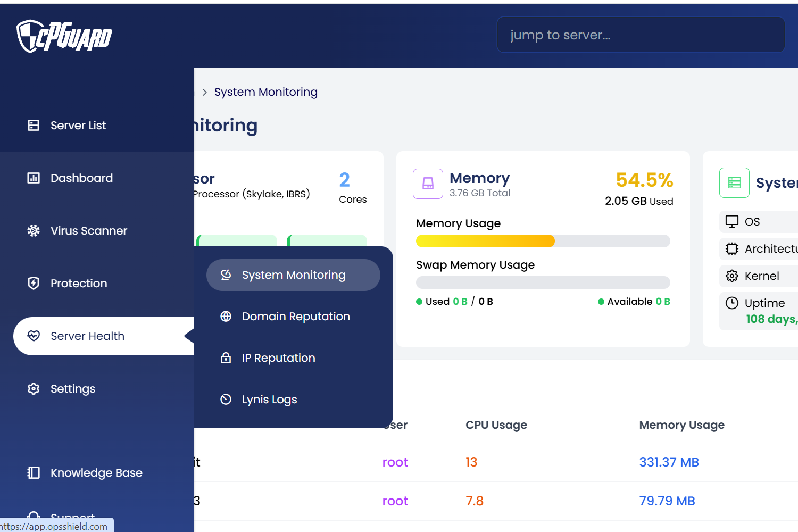The height and width of the screenshot is (532, 798).
Task: Select System Monitoring in the submenu
Action: 293,275
